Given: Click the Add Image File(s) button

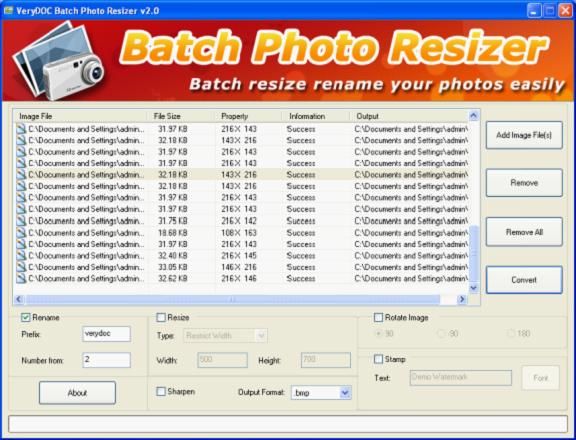Looking at the screenshot, I should pyautogui.click(x=524, y=135).
